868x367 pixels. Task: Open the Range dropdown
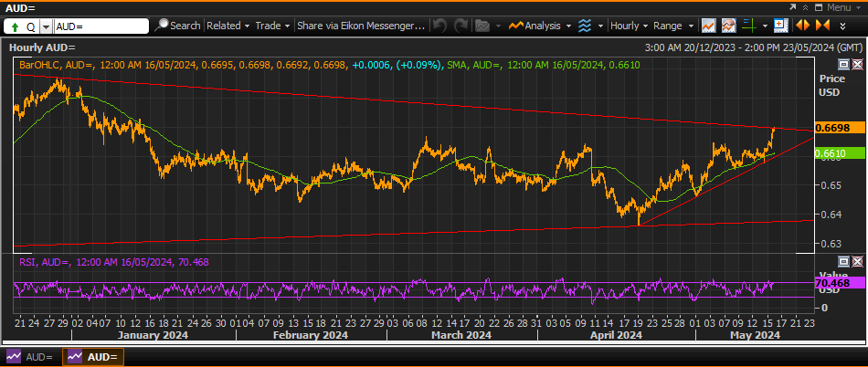(x=673, y=26)
